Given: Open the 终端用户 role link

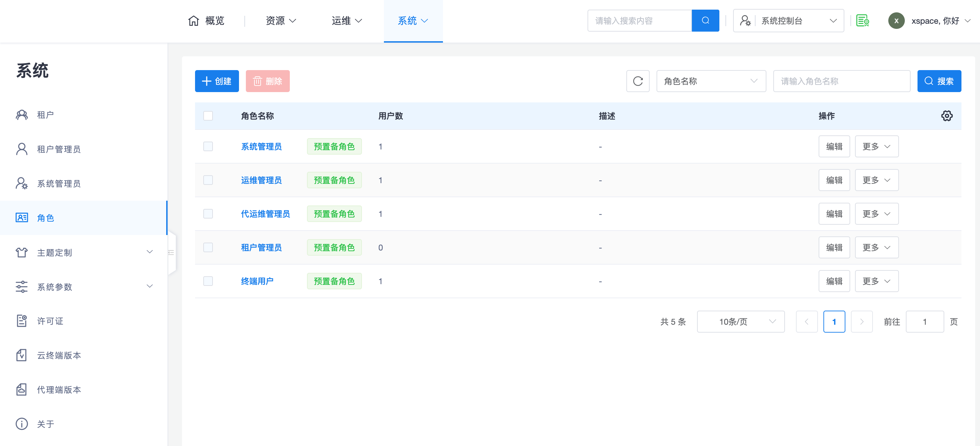Looking at the screenshot, I should click(257, 281).
